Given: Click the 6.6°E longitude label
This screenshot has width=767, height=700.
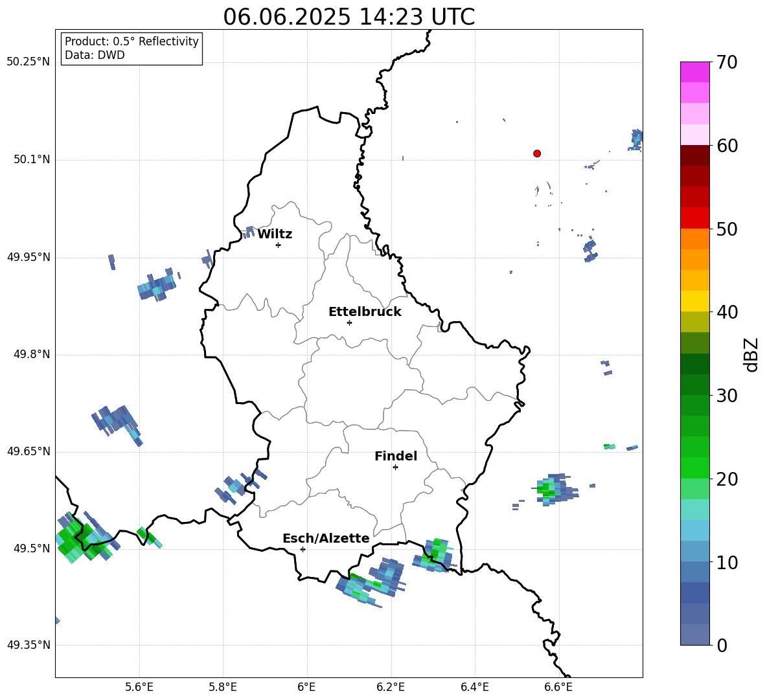Looking at the screenshot, I should (x=558, y=687).
